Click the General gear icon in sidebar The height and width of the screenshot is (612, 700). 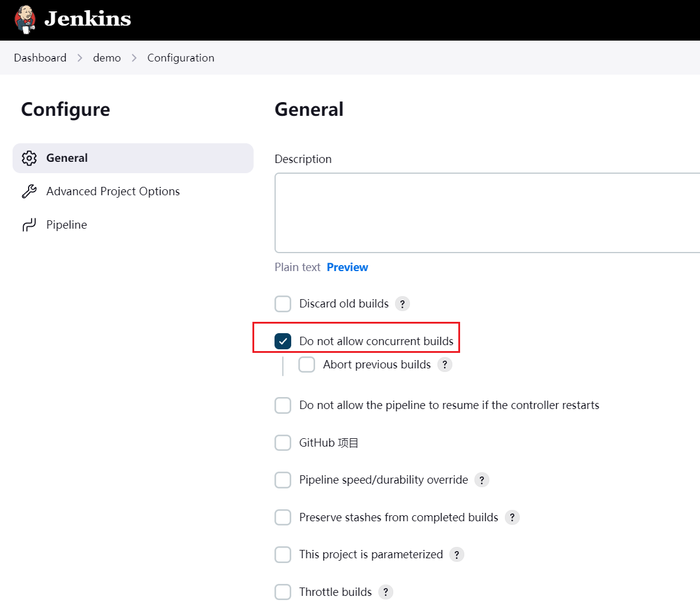(29, 158)
